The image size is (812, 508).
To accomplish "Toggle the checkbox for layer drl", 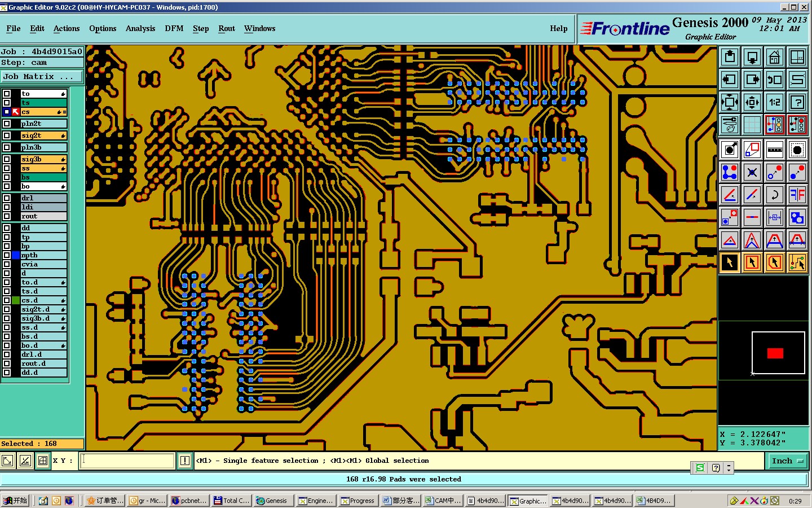I will pos(7,198).
